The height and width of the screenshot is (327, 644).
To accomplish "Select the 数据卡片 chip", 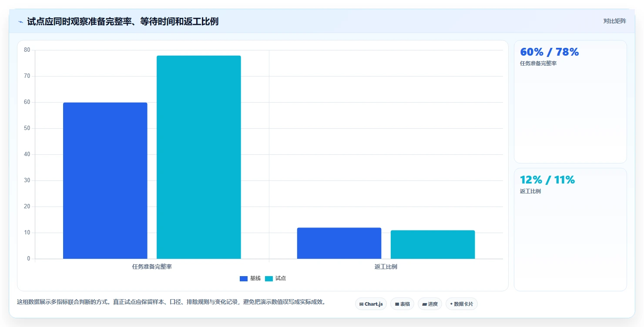I will point(462,304).
